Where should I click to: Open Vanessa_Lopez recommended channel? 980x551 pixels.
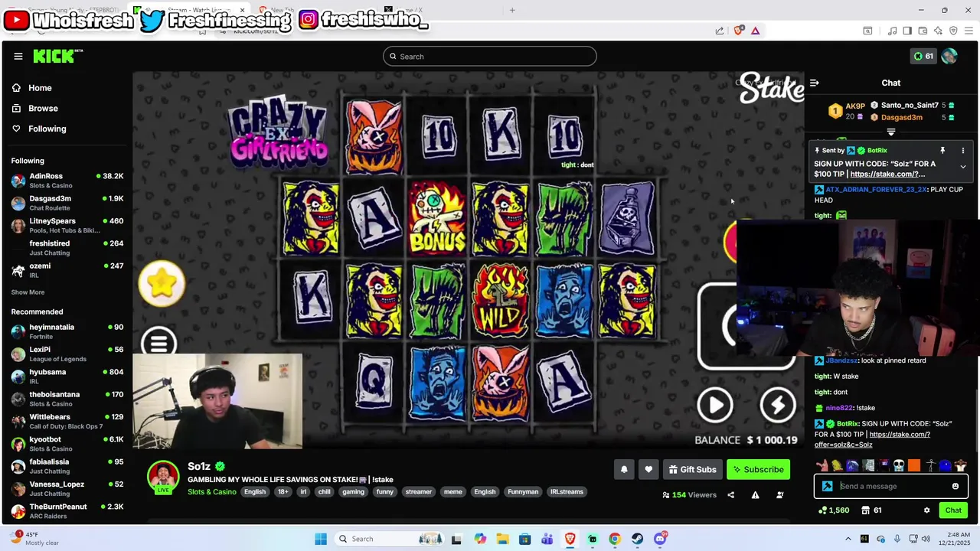[x=67, y=488]
